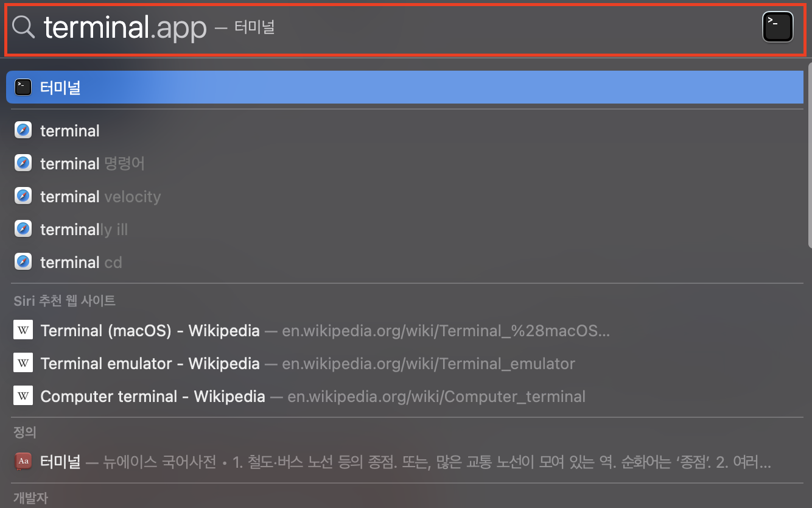812x508 pixels.
Task: Select the 'terminally ill' suggestion
Action: pos(405,229)
